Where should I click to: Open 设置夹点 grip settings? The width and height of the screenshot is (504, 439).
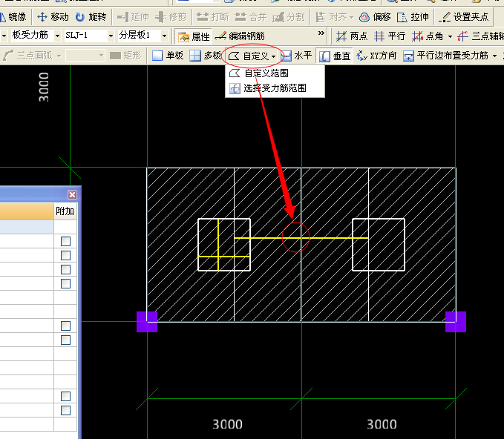click(464, 17)
